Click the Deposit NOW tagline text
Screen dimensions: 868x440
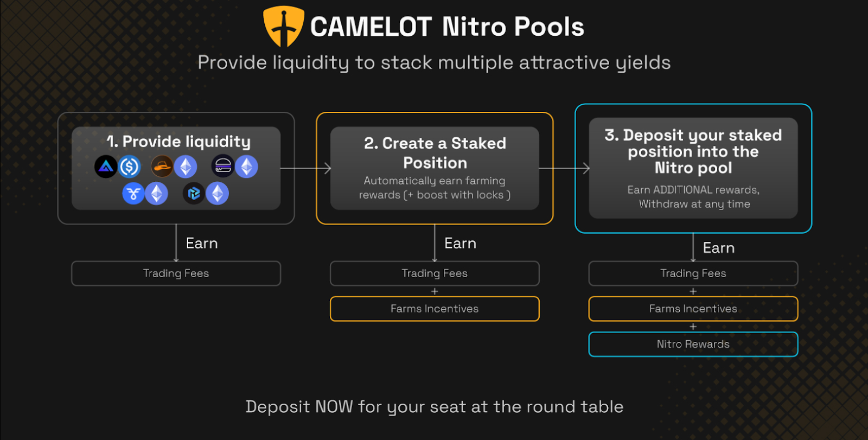[434, 406]
